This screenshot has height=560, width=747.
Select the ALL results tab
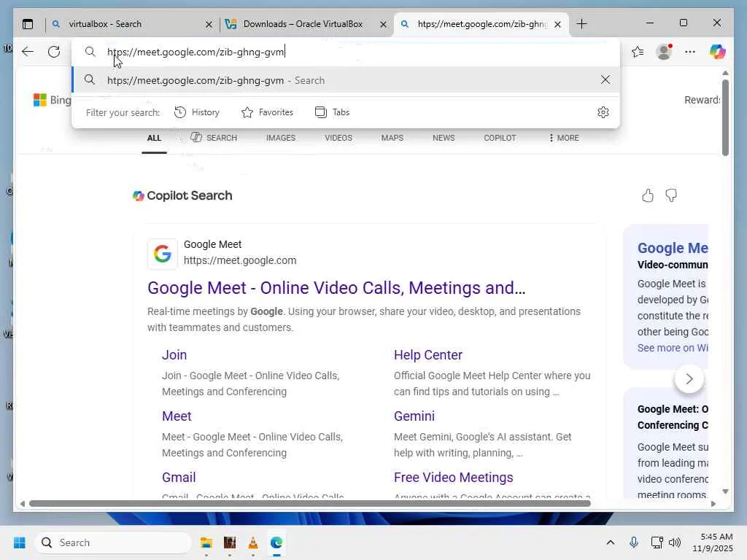(154, 138)
